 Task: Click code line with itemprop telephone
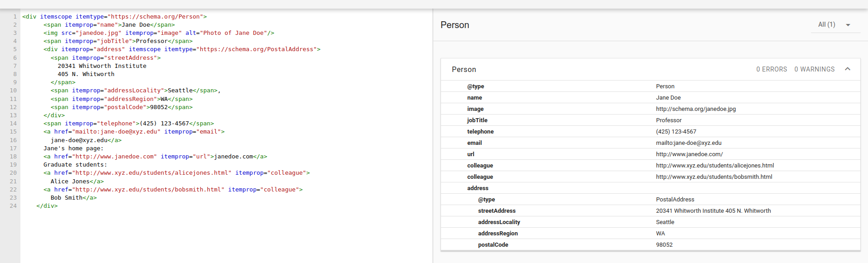129,124
